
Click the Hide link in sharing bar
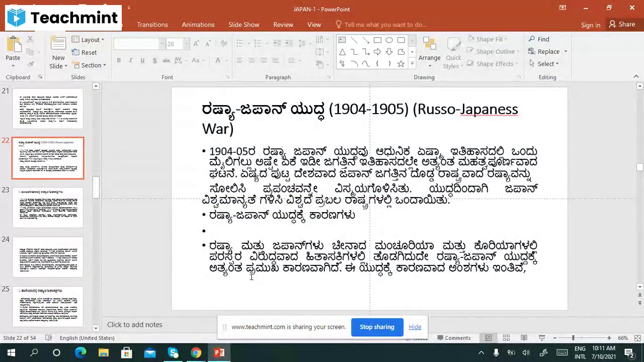coord(415,327)
